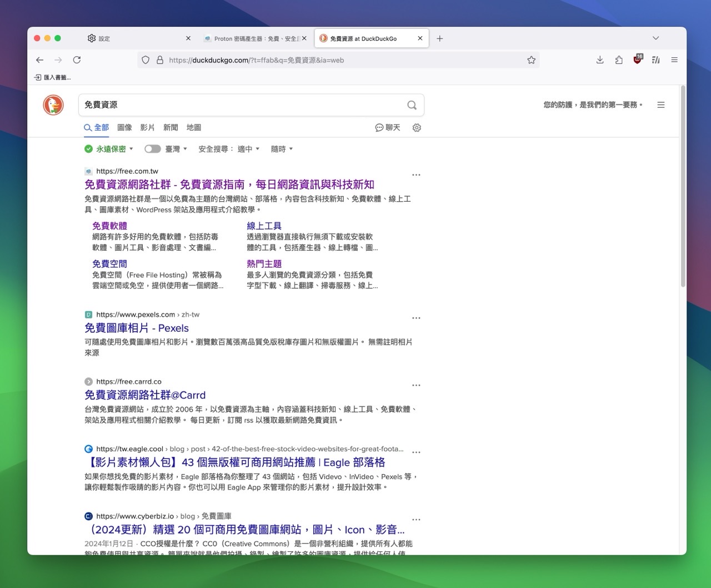Click the page vertical scrollbar
This screenshot has width=711, height=588.
pos(683,186)
